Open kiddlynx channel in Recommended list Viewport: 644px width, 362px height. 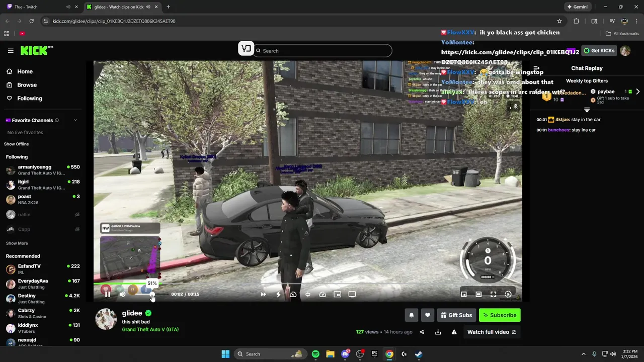[x=43, y=328]
